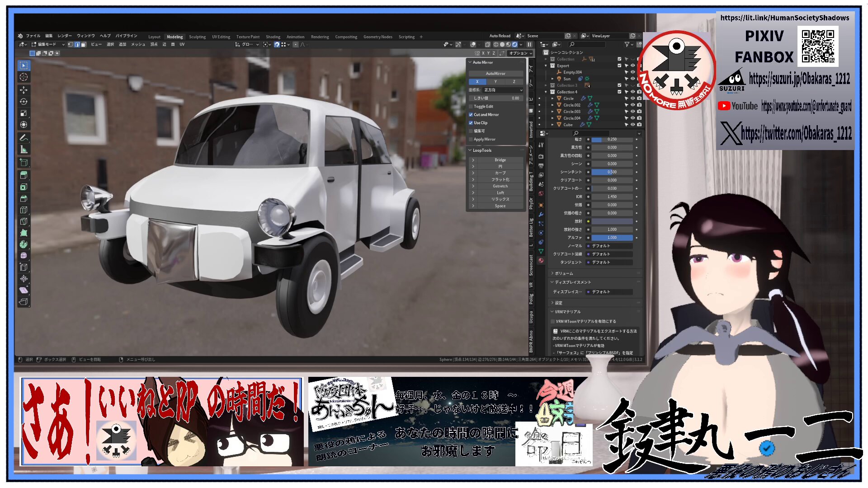
Task: Open the 放射 color swatch
Action: 612,221
